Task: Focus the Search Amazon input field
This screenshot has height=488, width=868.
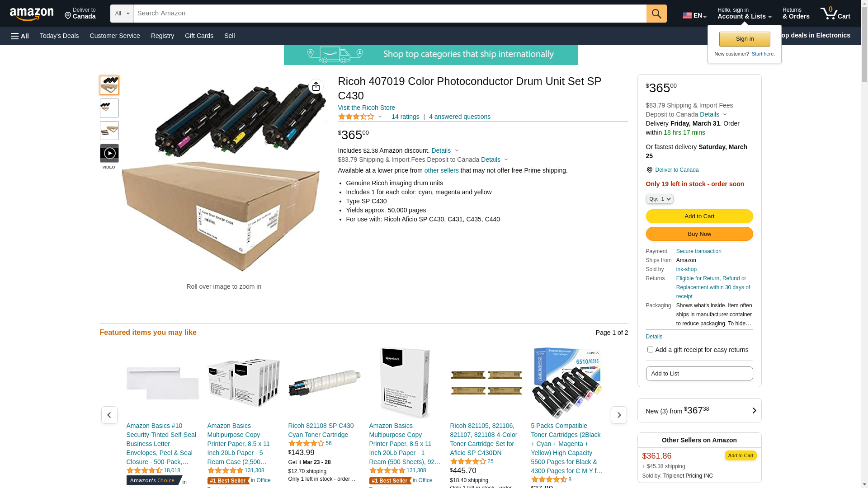Action: pos(390,14)
